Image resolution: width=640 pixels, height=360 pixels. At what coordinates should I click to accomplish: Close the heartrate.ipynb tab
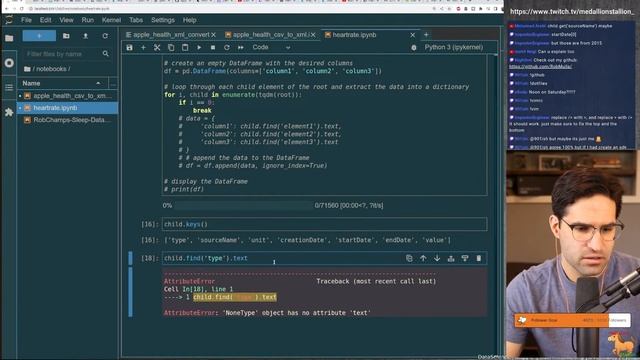[x=413, y=35]
